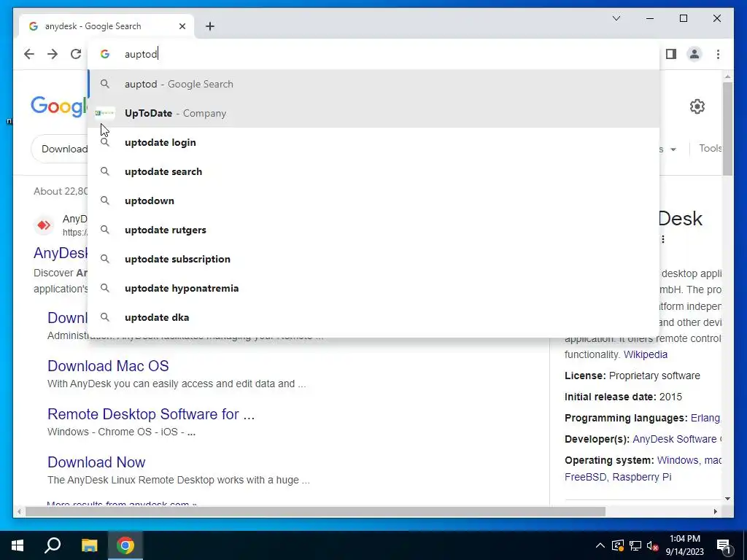Click the muted volume tray icon

coord(653,545)
